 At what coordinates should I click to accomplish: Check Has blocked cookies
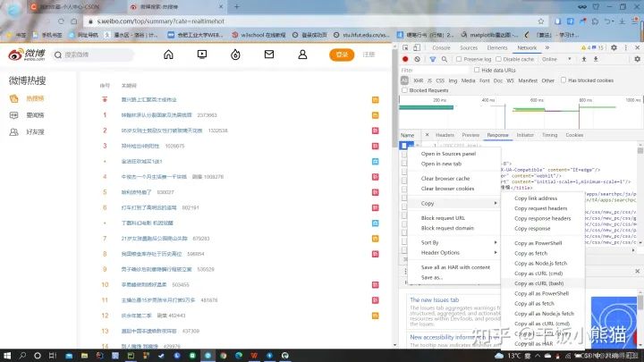tap(563, 80)
